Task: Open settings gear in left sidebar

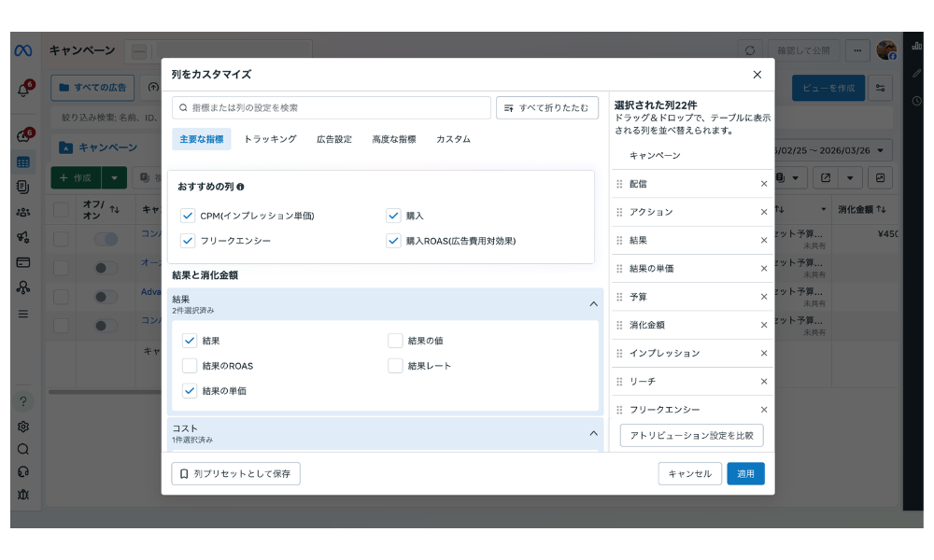Action: tap(23, 427)
